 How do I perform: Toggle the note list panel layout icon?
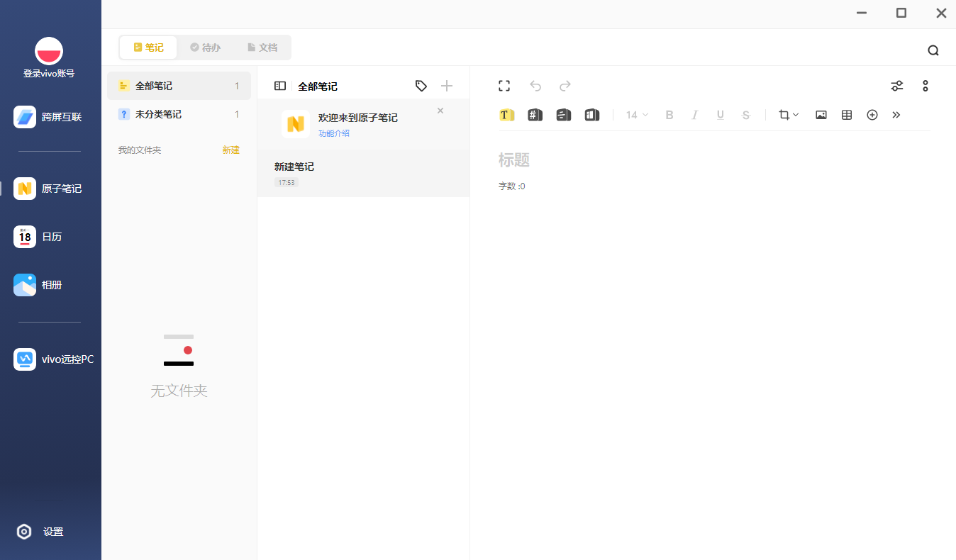pyautogui.click(x=280, y=86)
